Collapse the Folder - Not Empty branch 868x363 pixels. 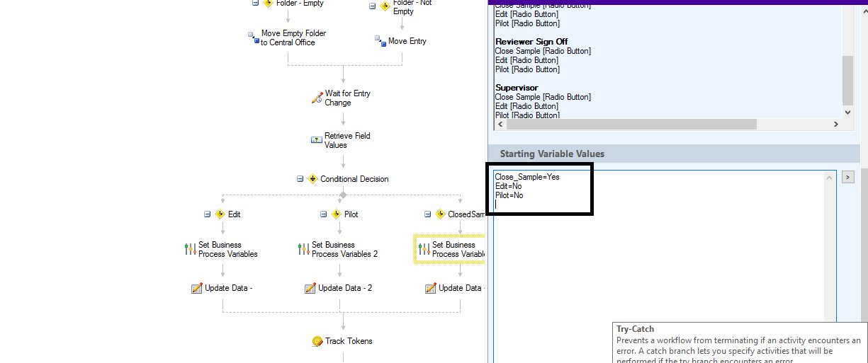(372, 6)
